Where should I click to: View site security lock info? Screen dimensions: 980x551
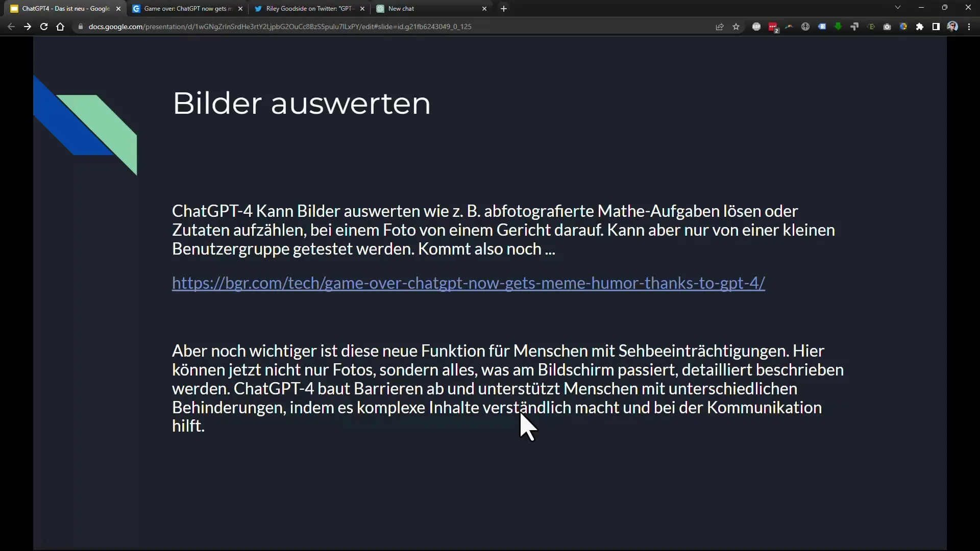tap(80, 27)
